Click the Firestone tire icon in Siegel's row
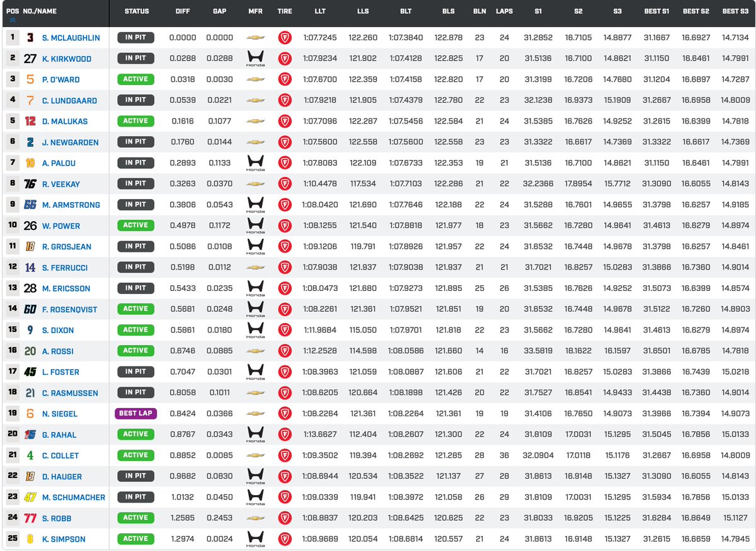Screen dimensions: 756x551 [285, 414]
